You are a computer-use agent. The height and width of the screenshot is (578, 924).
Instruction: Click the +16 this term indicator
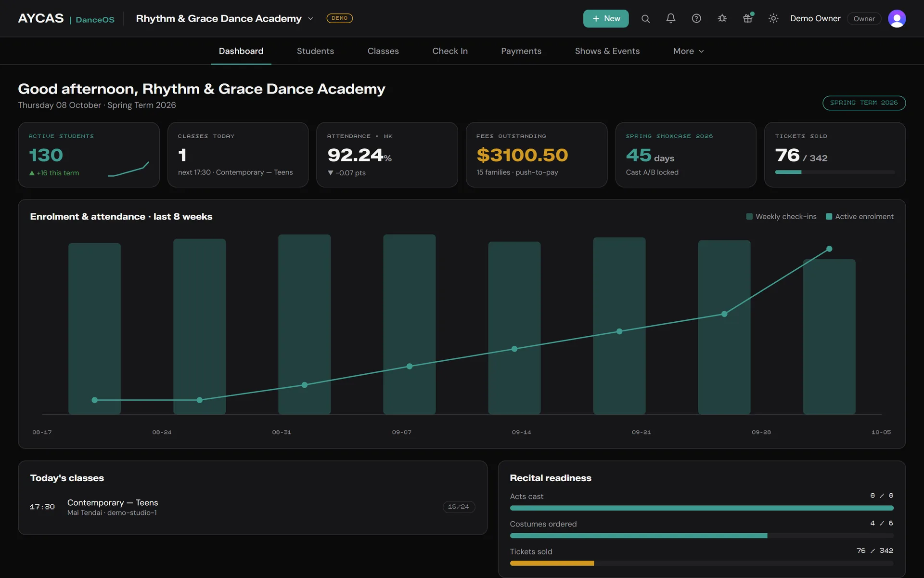click(54, 173)
